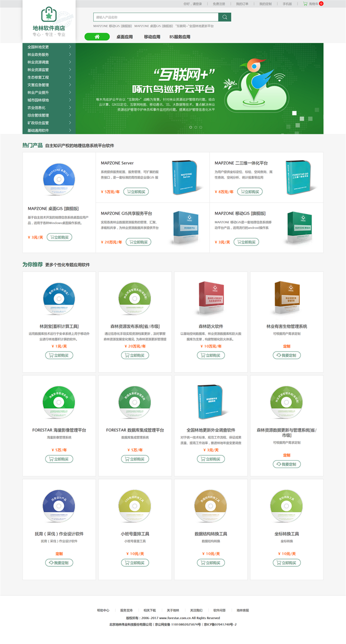Expand 城市园林绿地 category
This screenshot has width=346, height=644.
[49, 100]
